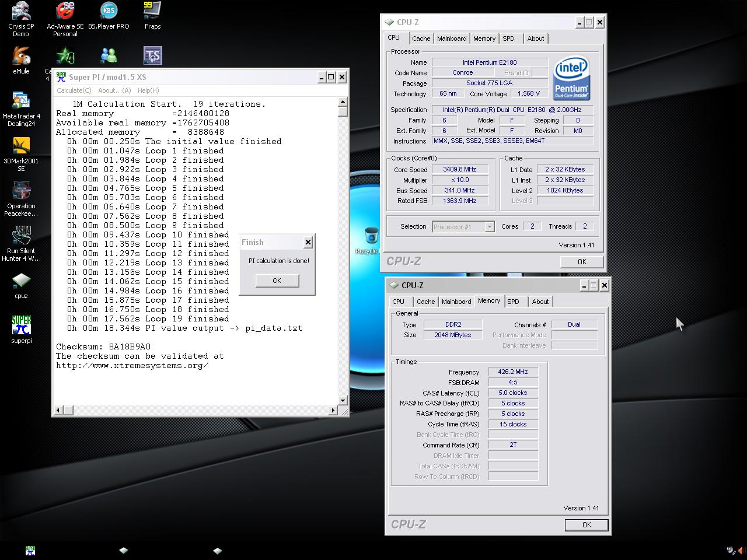Click the memory CPU-Z window title icon
Screen dimensions: 747x560
(x=394, y=285)
